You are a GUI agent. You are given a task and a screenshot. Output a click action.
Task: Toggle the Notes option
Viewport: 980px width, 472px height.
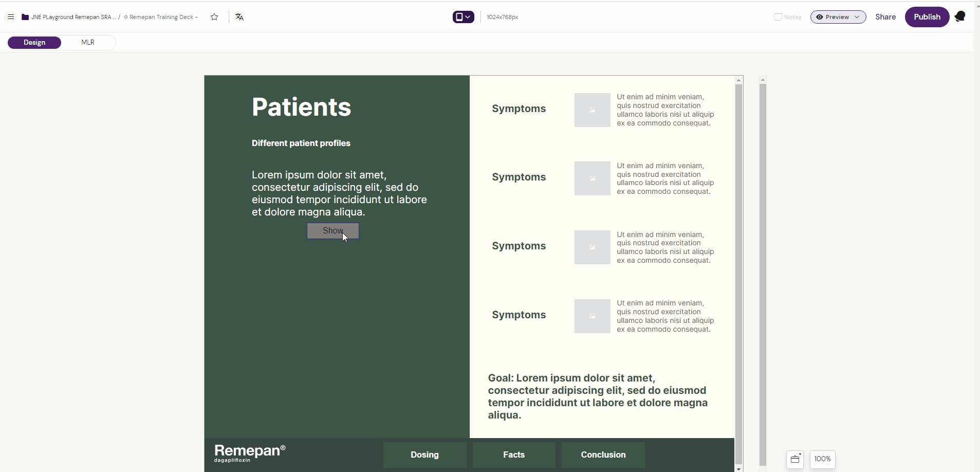pyautogui.click(x=787, y=17)
